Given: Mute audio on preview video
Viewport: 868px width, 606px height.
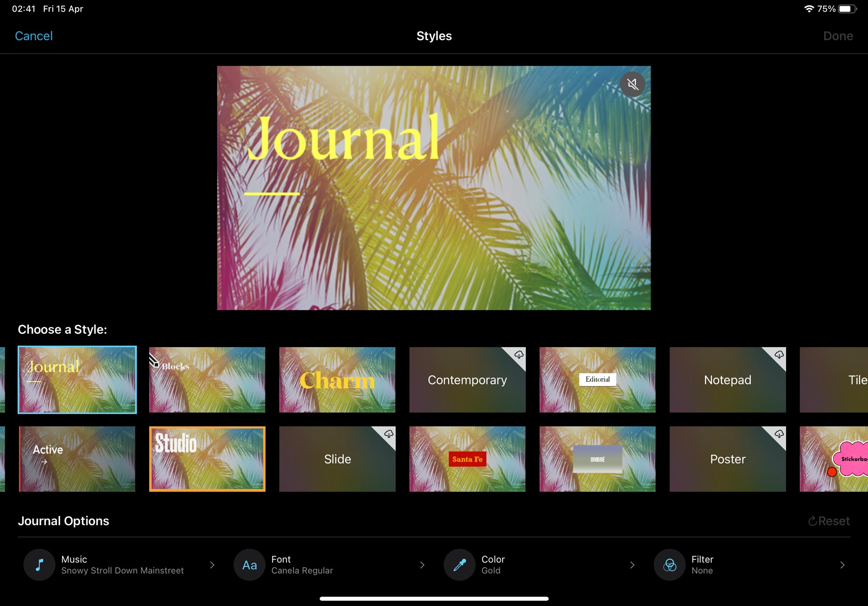Looking at the screenshot, I should pyautogui.click(x=632, y=84).
